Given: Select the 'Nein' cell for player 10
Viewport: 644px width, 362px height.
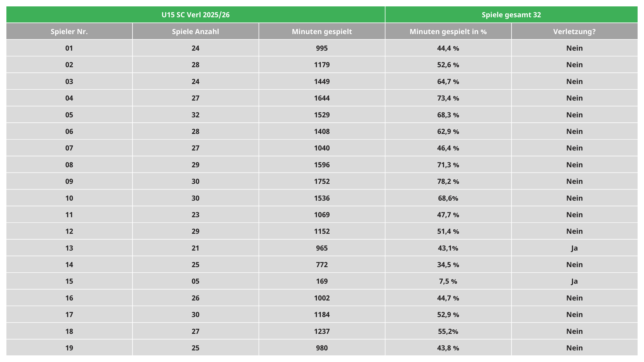Looking at the screenshot, I should [574, 198].
